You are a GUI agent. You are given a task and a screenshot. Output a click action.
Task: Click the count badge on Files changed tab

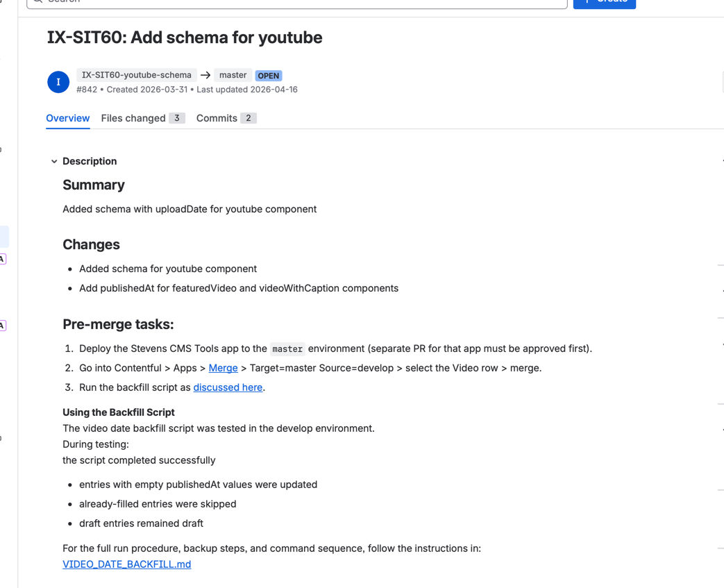(177, 118)
